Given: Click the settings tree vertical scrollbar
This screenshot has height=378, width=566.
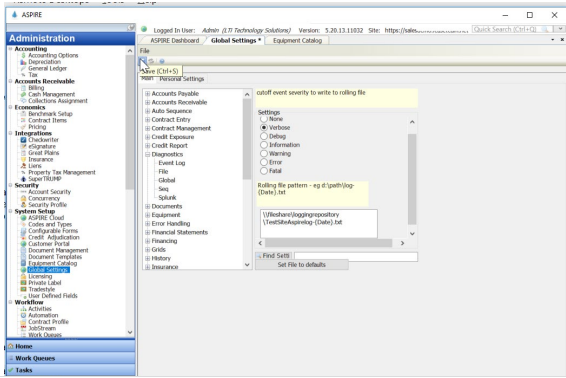Looking at the screenshot, I should tap(247, 139).
